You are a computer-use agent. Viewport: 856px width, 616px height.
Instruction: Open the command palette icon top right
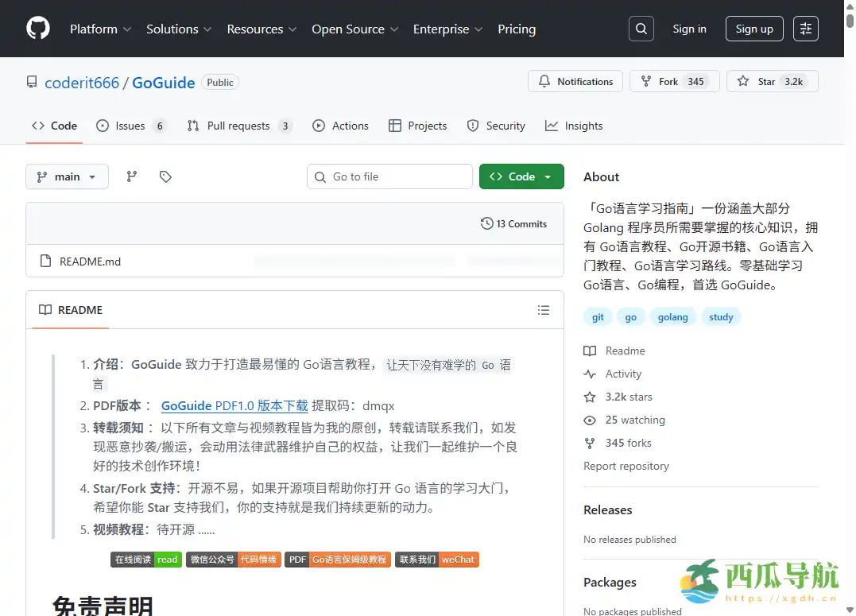pos(806,28)
